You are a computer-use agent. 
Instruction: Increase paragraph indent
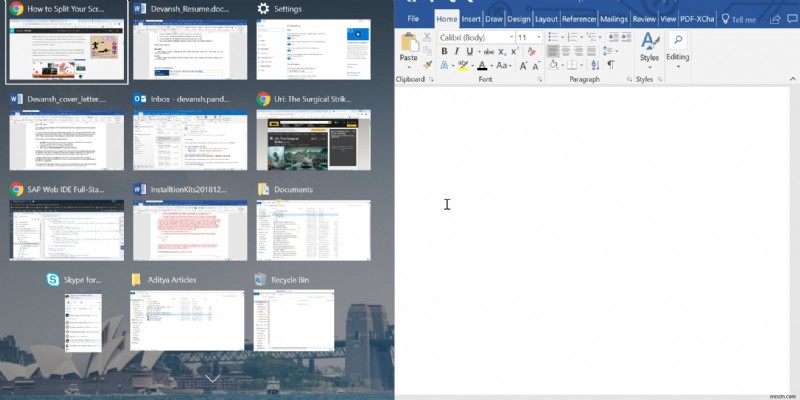pyautogui.click(x=626, y=37)
